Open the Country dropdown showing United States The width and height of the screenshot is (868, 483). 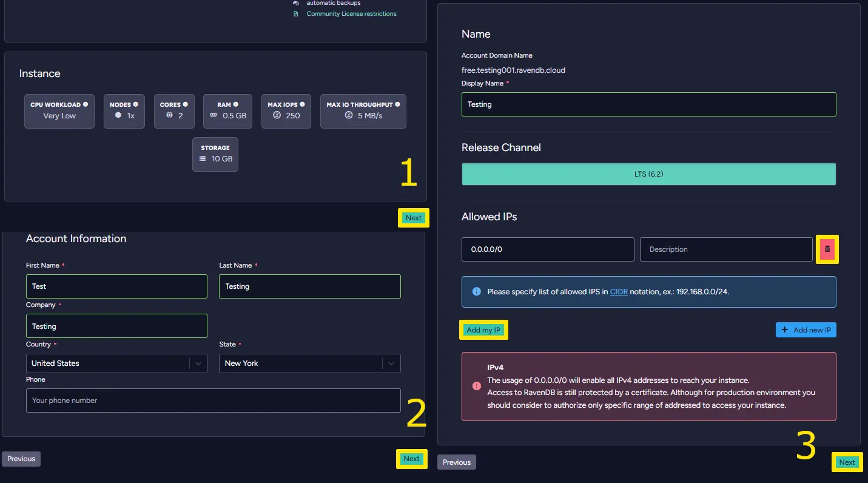point(116,363)
